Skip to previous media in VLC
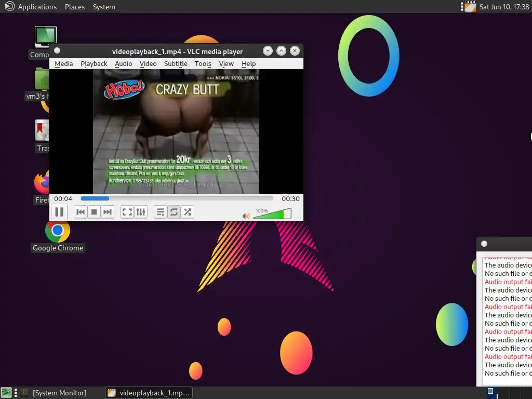 81,212
